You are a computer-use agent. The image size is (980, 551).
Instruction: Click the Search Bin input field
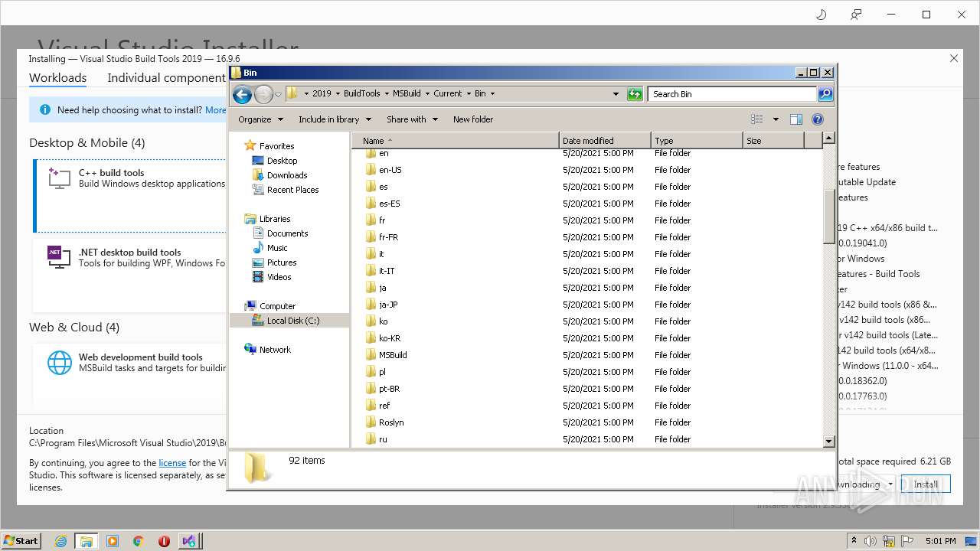pyautogui.click(x=733, y=94)
